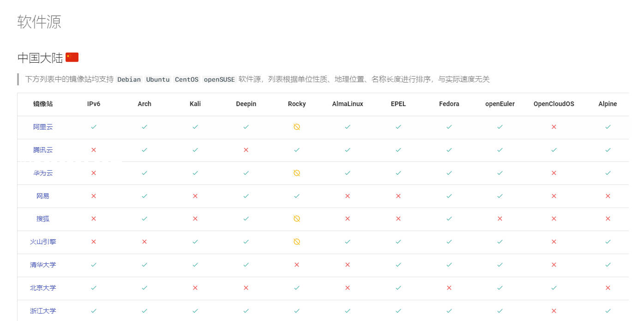This screenshot has height=321, width=644.
Task: Click 北京大学's OpenCloudOS check mark
Action: tap(554, 288)
